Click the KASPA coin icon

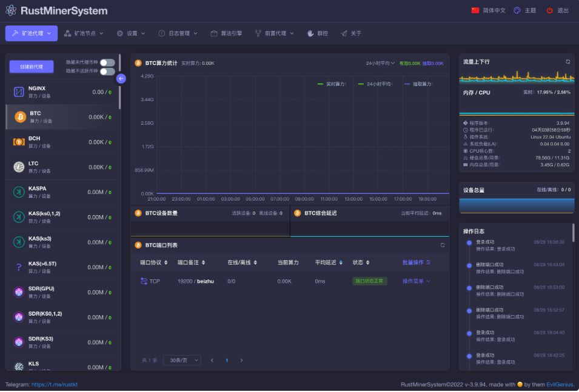click(19, 192)
